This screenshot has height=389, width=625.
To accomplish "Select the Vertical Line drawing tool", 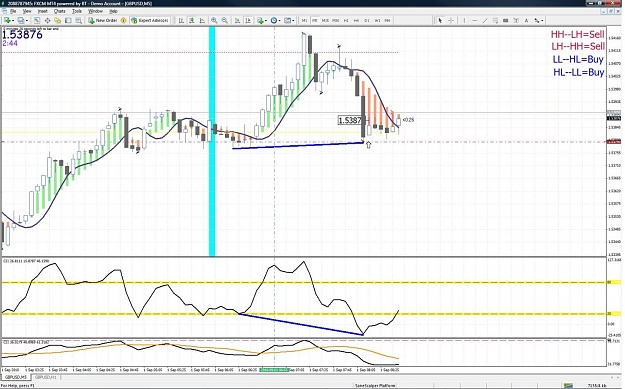I will [x=464, y=20].
